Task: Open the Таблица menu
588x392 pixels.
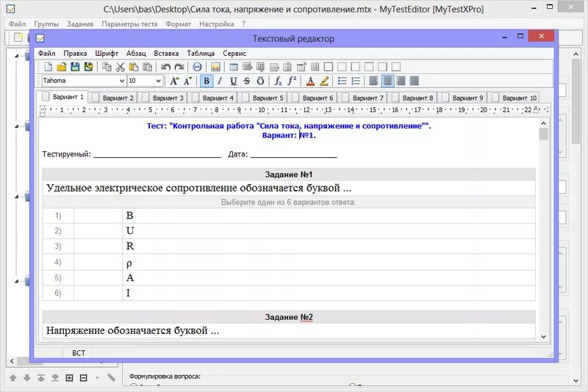Action: click(201, 53)
